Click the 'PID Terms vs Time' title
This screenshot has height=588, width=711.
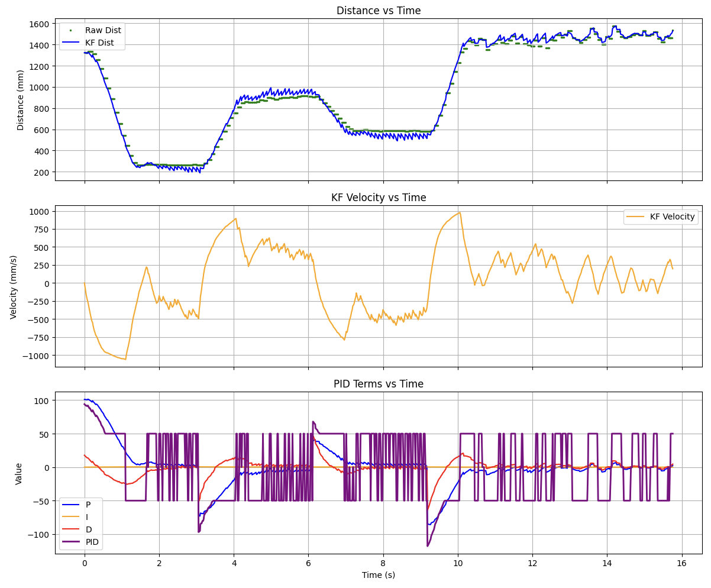379,384
